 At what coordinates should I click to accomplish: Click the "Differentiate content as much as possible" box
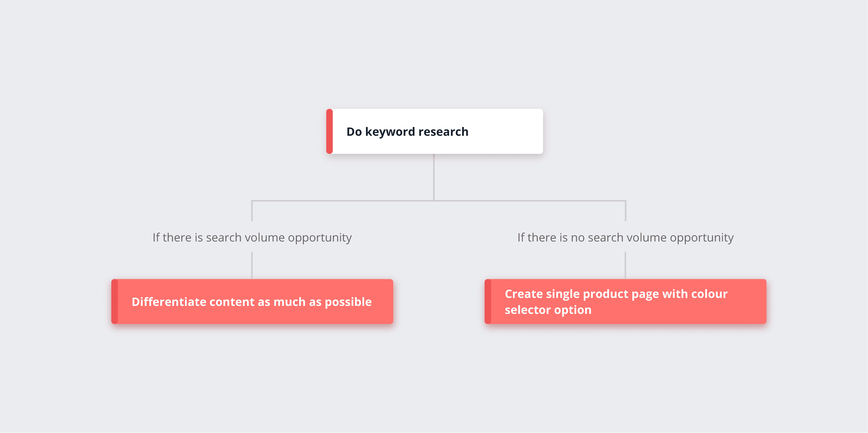pos(252,301)
